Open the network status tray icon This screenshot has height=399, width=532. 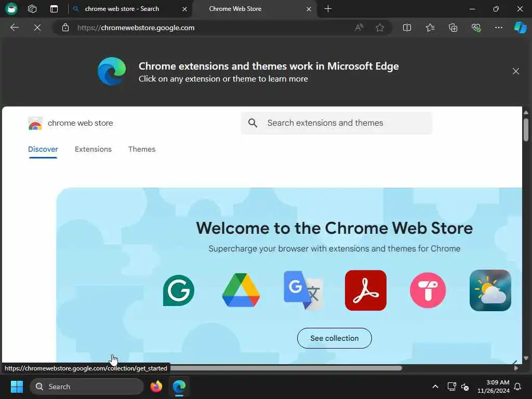451,387
